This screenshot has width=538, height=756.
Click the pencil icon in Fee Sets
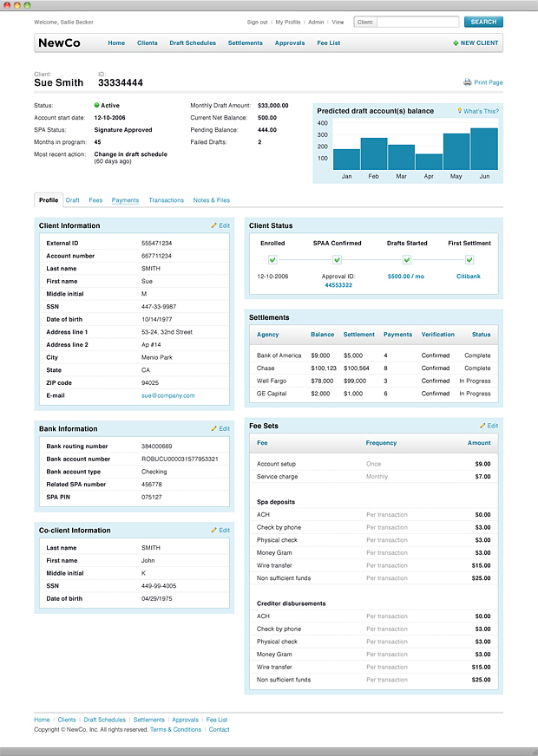coord(482,426)
